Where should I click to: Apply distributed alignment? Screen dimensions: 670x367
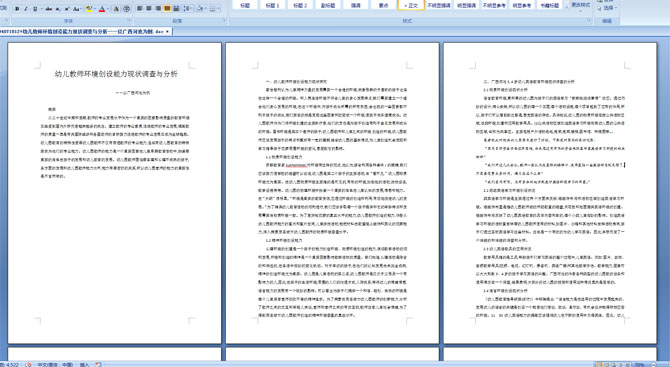176,9
